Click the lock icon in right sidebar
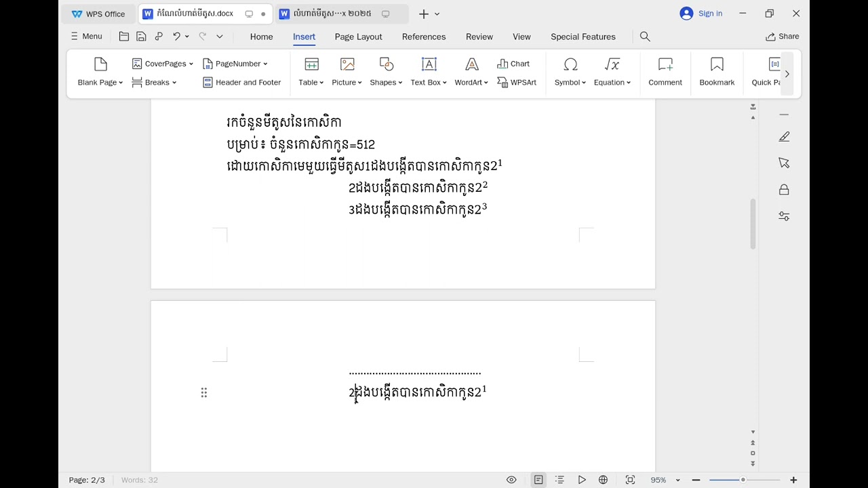Screen dimensions: 868x488 coord(784,190)
